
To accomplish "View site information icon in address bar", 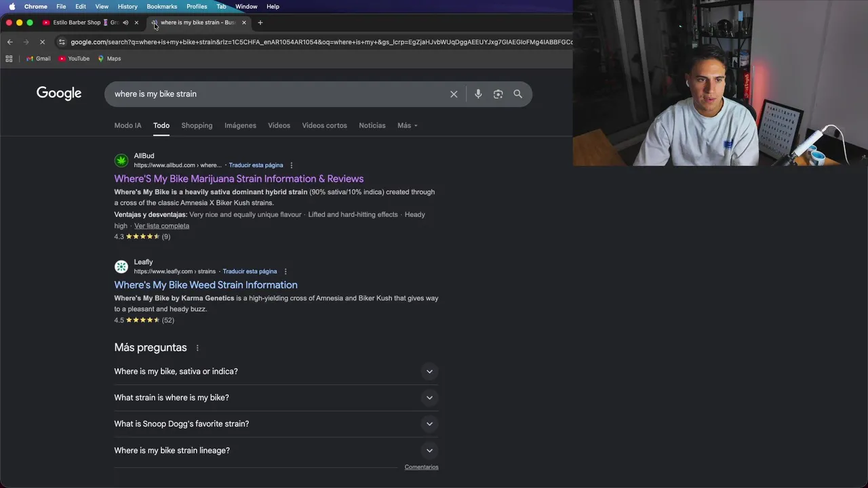I will pos(62,42).
